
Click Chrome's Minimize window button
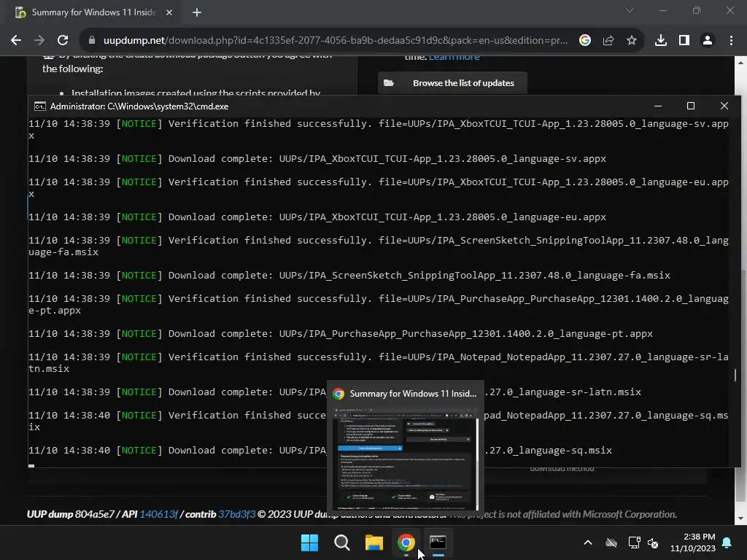[662, 10]
